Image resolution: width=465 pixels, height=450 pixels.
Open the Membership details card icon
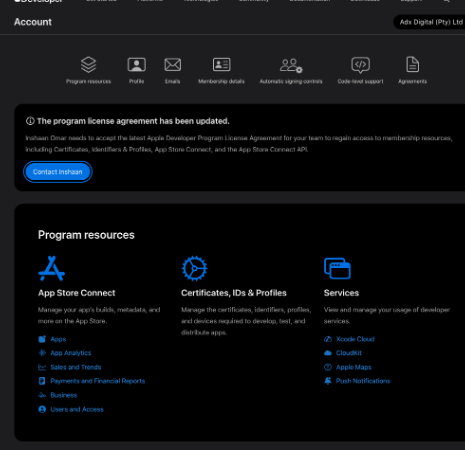(x=221, y=65)
